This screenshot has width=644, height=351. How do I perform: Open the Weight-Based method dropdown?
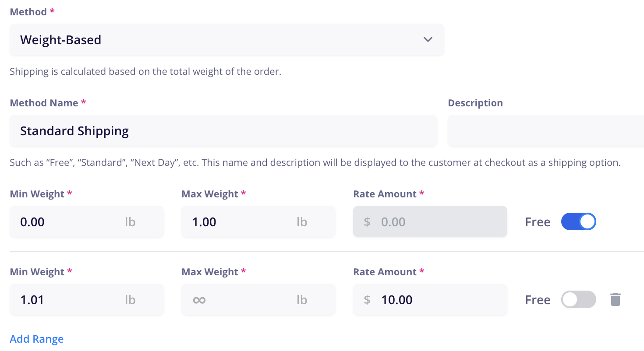pos(227,40)
